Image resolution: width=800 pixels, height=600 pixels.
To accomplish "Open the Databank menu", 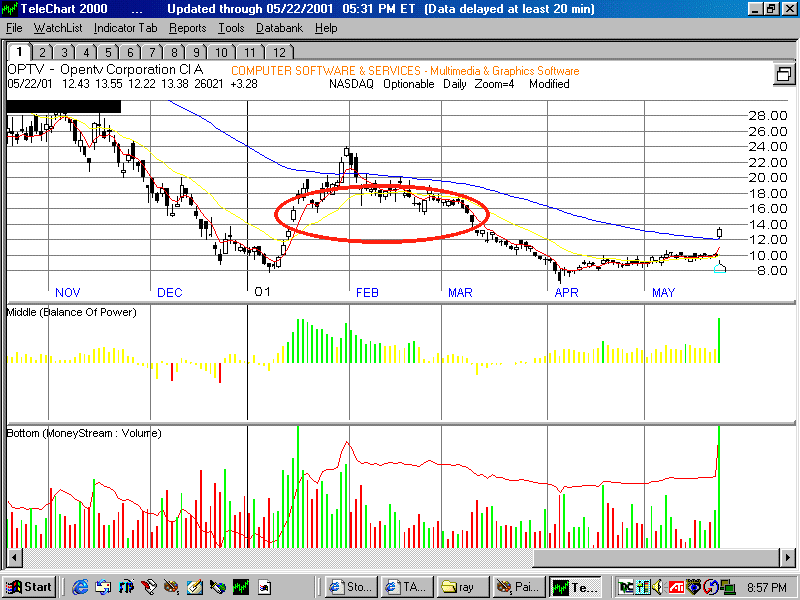I will click(x=280, y=28).
